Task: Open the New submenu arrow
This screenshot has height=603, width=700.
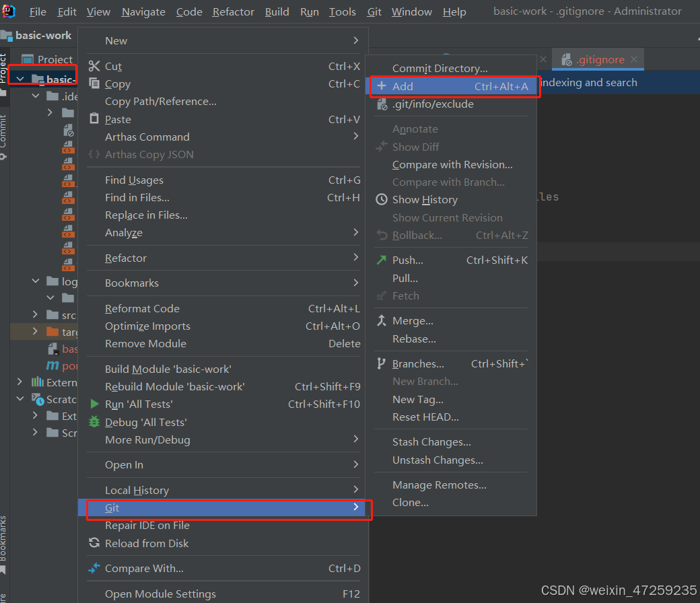Action: pyautogui.click(x=356, y=40)
